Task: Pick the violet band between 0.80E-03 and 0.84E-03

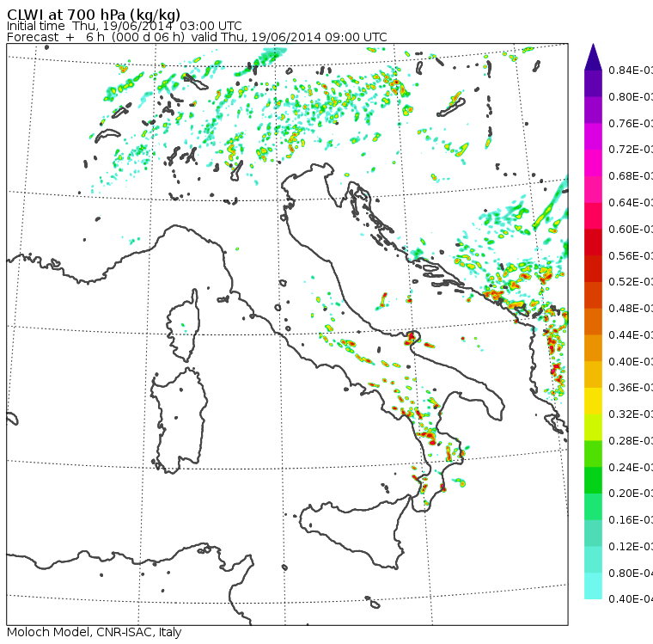Action: pos(594,83)
